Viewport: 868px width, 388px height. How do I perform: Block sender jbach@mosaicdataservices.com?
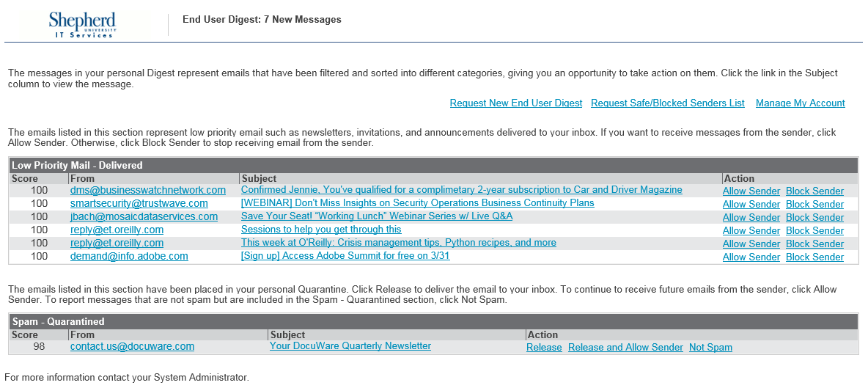coord(814,218)
